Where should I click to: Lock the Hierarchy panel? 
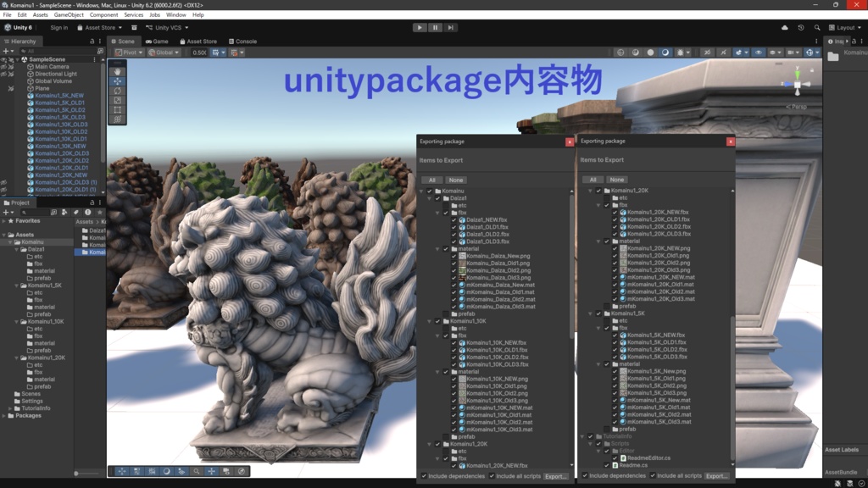point(92,42)
